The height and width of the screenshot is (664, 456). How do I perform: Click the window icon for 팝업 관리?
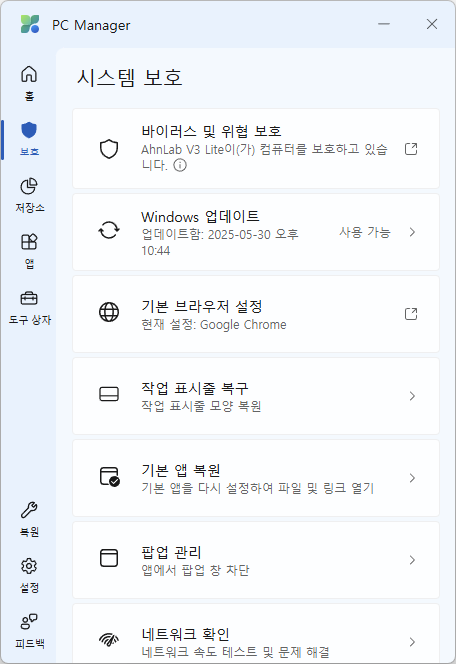click(109, 558)
